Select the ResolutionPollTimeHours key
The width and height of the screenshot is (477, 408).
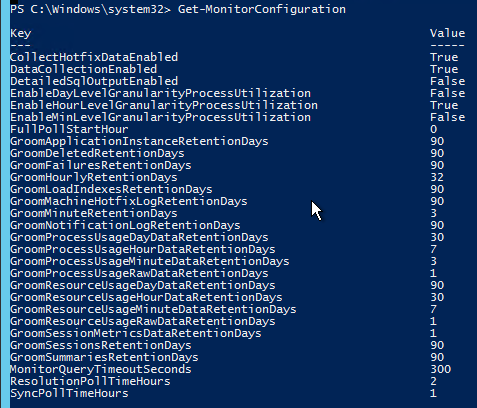pyautogui.click(x=90, y=381)
